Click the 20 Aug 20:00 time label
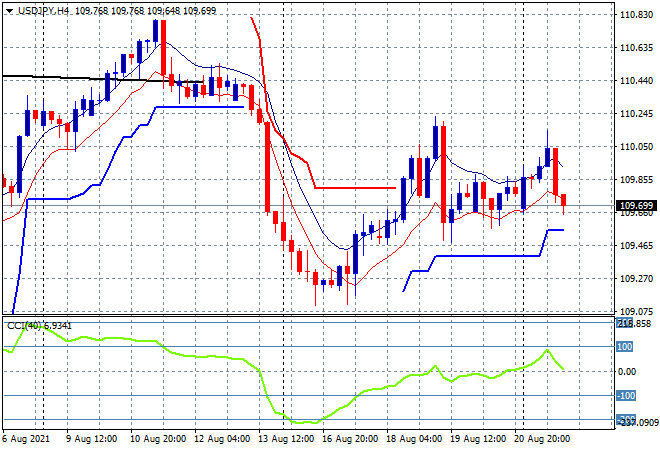Image resolution: width=660 pixels, height=450 pixels. coord(542,439)
